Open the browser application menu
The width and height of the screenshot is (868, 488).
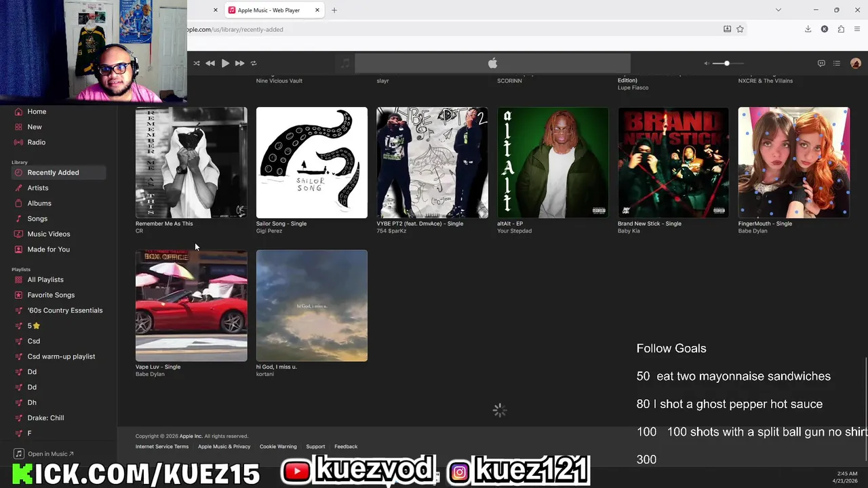click(857, 29)
